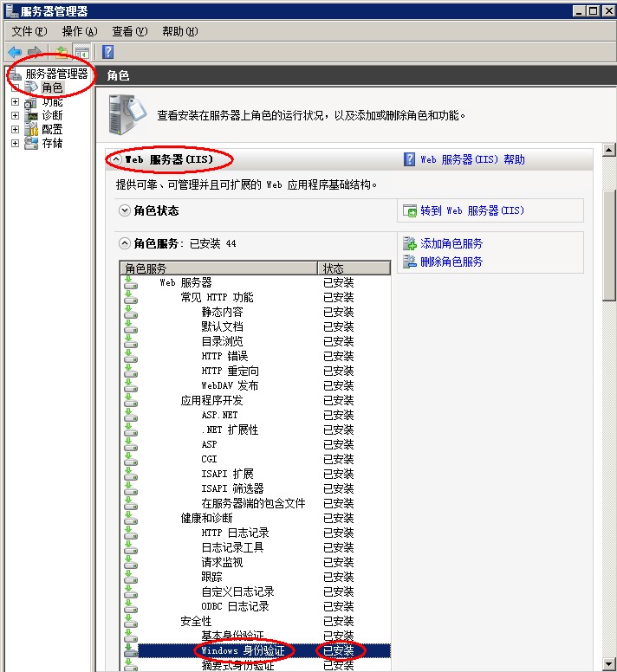Viewport: 617px width, 672px height.
Task: Select the 默认文档 row
Action: tap(256, 326)
